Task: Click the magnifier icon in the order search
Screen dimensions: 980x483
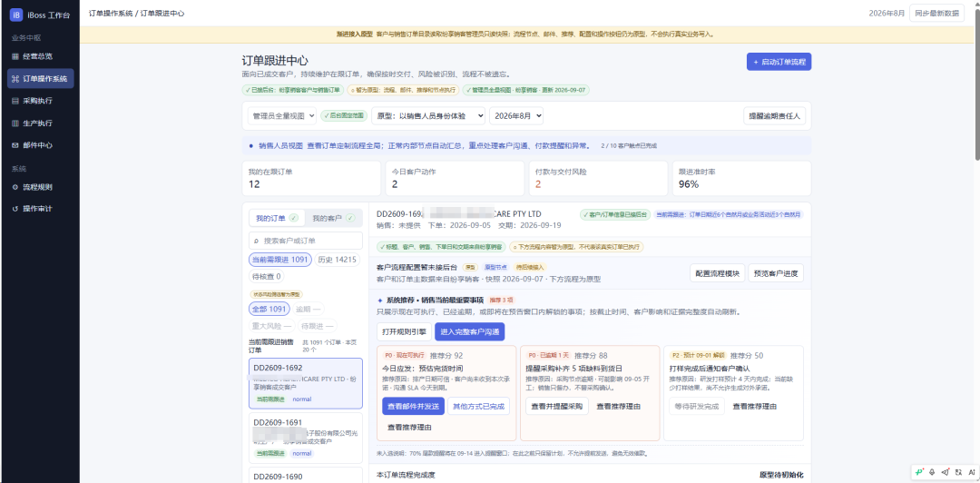Action: [256, 241]
